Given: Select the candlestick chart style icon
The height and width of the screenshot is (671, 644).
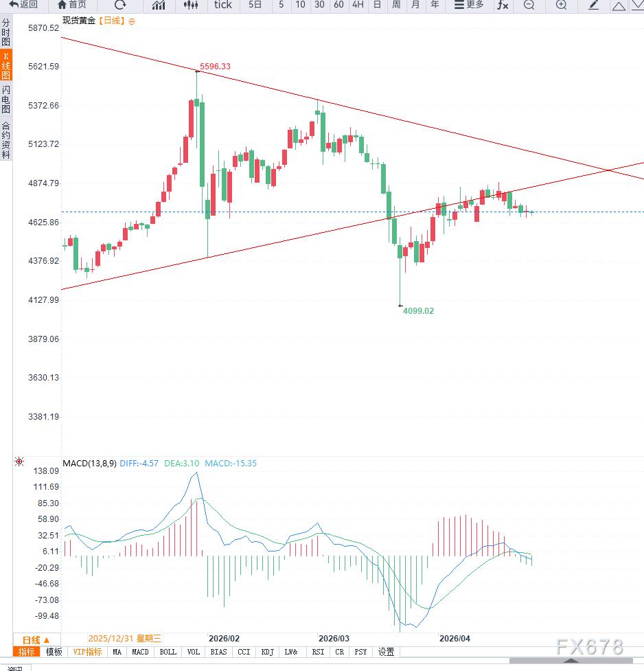Looking at the screenshot, I should pos(191,5).
